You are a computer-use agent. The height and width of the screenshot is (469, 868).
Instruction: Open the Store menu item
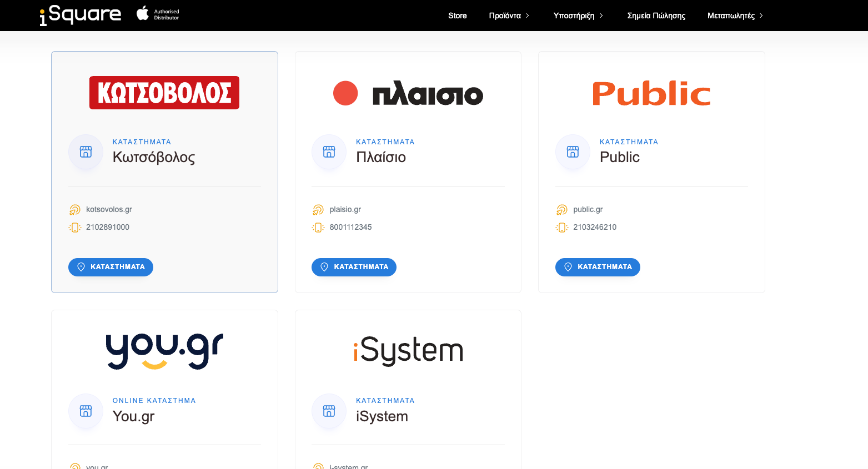458,16
